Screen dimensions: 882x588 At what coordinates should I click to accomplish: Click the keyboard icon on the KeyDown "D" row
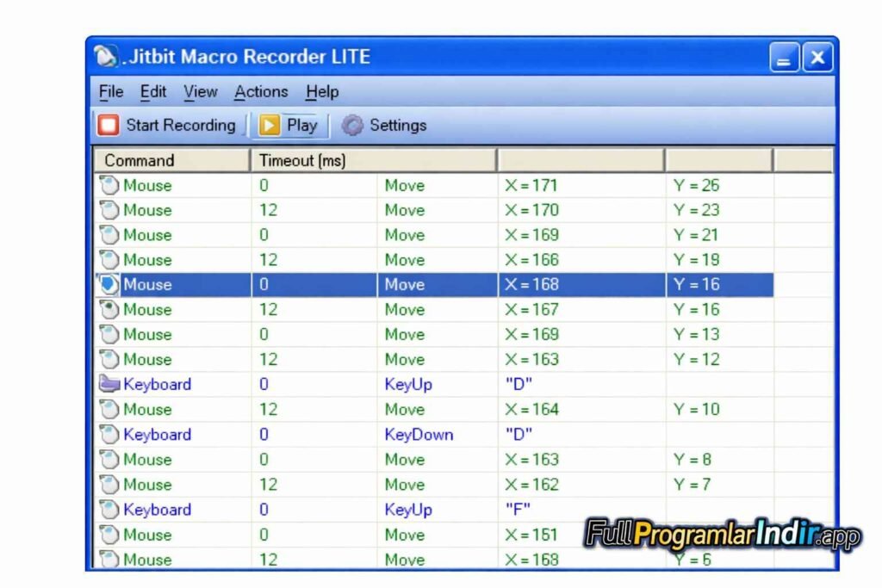110,434
